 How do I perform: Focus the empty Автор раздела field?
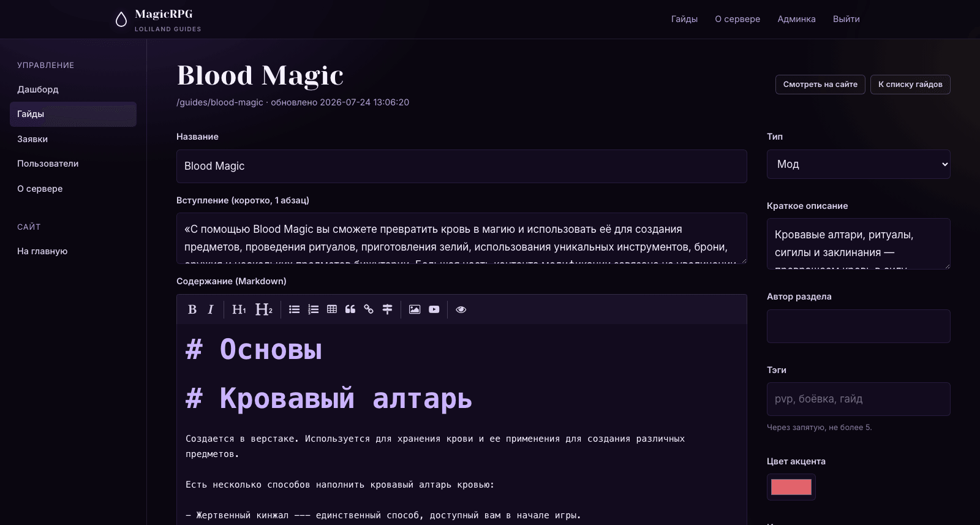pyautogui.click(x=858, y=326)
